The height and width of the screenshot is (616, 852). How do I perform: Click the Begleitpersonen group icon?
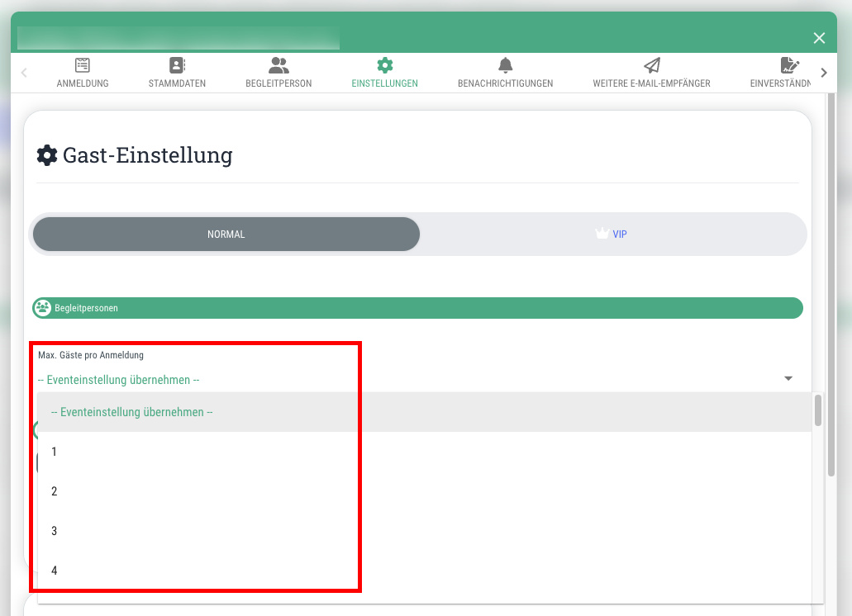pyautogui.click(x=42, y=308)
